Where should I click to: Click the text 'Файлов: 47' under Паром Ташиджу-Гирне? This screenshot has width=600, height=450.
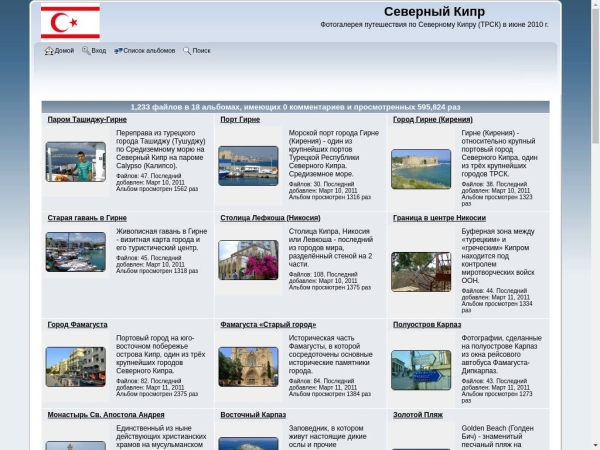click(132, 176)
